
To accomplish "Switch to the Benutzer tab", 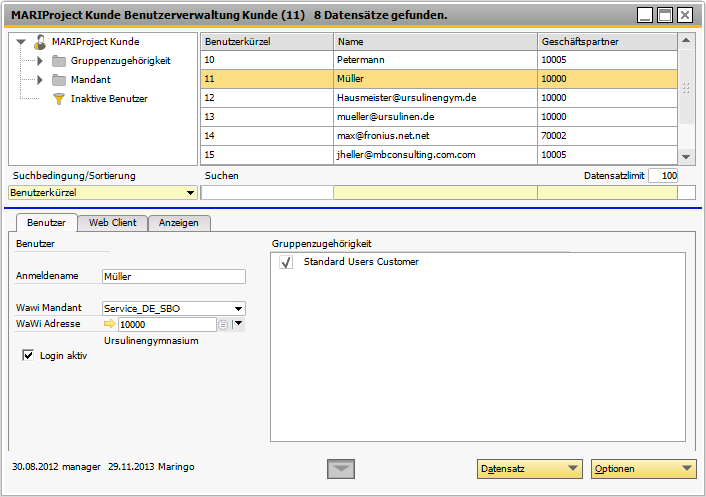I will (46, 223).
